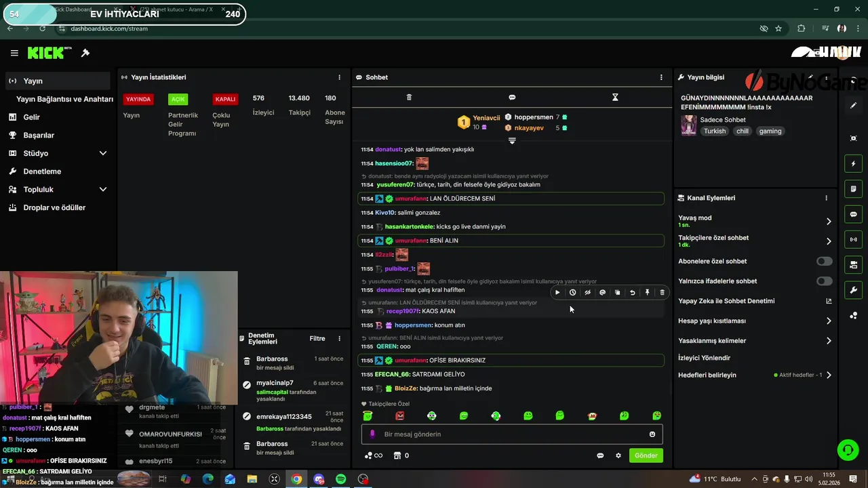Screen dimensions: 868x488
Task: Toggle the chat panel button in right toolbar
Action: click(853, 214)
